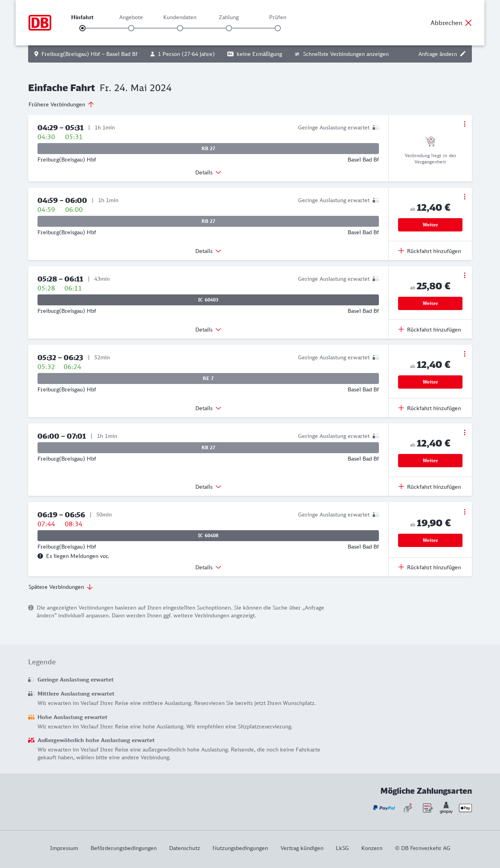Open three-dot menu for 04:59 connection
Screen dimensions: 500x868
pos(464,197)
